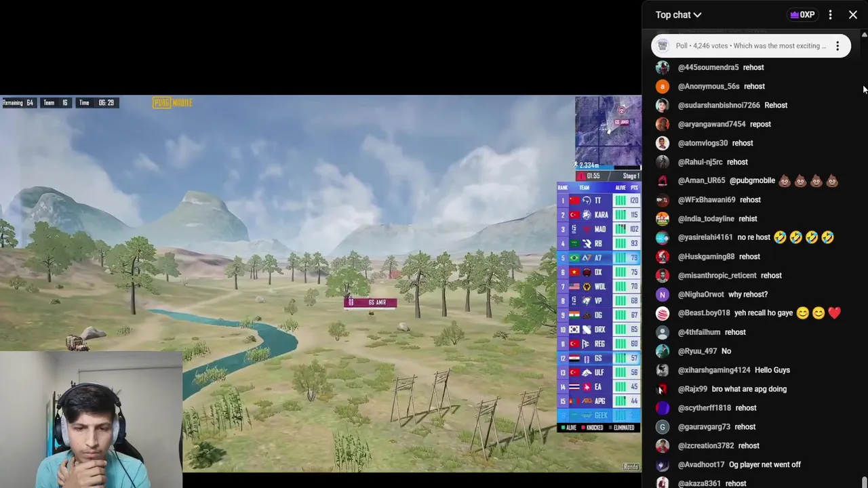Click username @aryangawand7454 in chat
Viewport: 868px width, 488px height.
point(712,124)
